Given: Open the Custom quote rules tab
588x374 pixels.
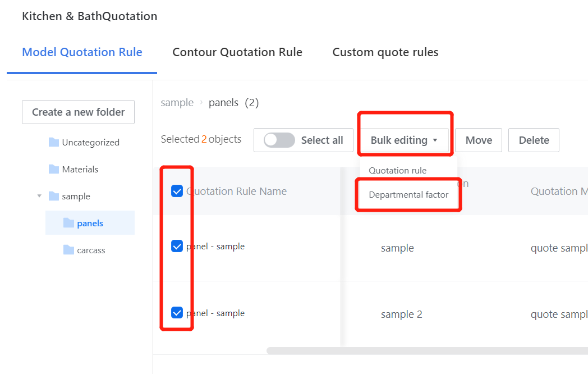Looking at the screenshot, I should point(385,52).
